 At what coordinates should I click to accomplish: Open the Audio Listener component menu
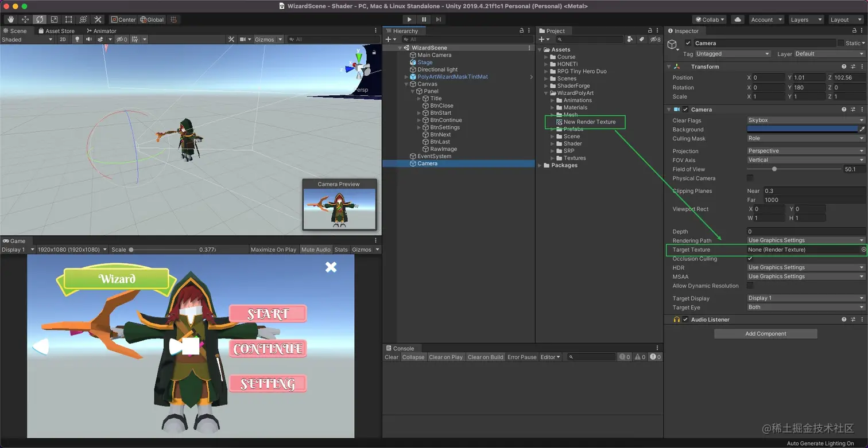pos(861,320)
